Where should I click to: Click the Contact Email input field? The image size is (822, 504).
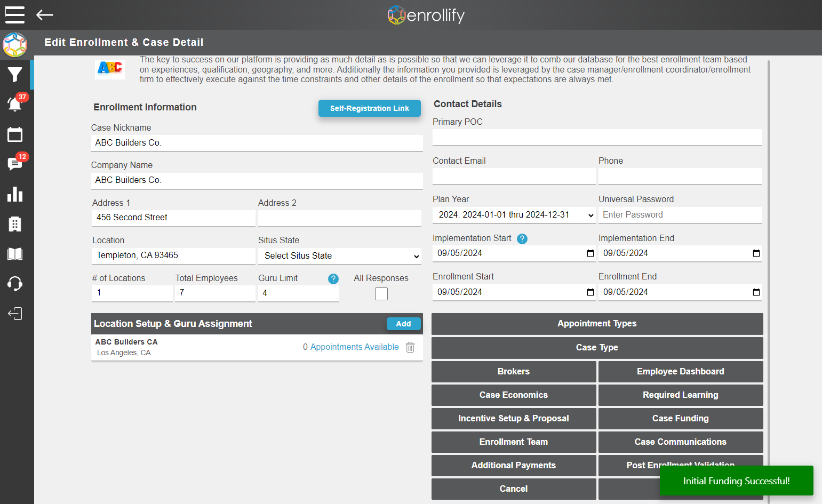pos(514,177)
